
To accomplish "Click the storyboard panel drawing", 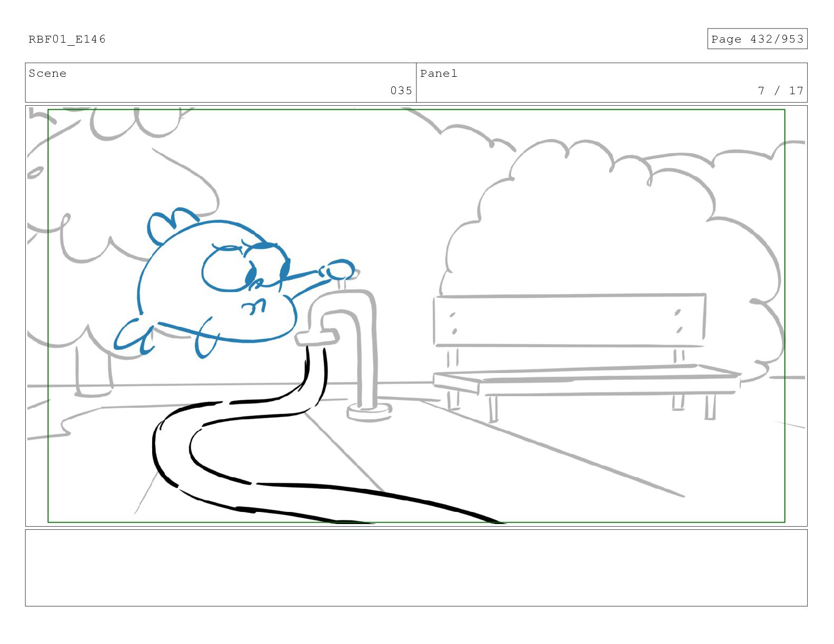I will [x=416, y=316].
